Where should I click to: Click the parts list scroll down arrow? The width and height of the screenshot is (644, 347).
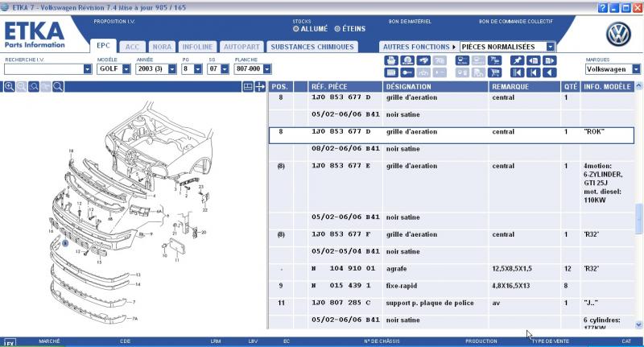click(638, 324)
